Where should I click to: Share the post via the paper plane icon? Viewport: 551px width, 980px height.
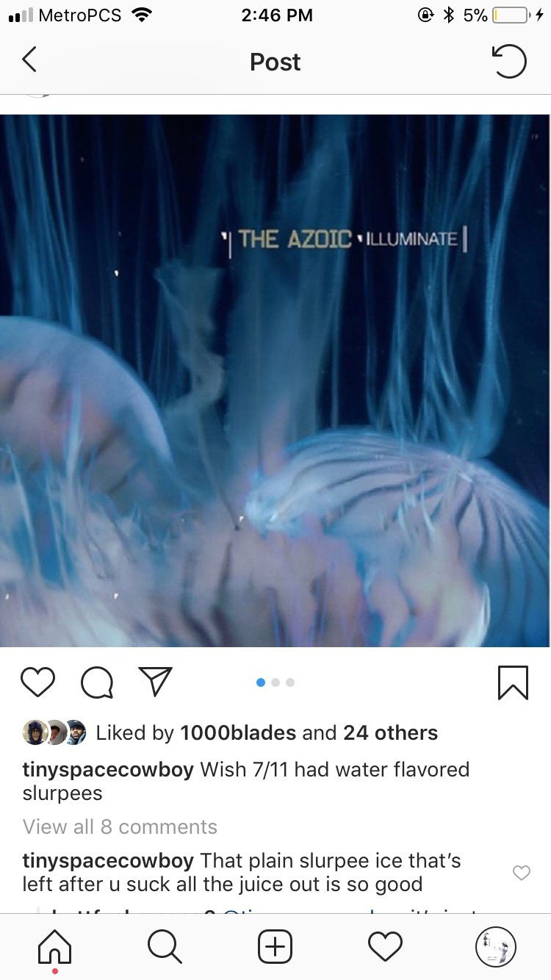click(155, 682)
